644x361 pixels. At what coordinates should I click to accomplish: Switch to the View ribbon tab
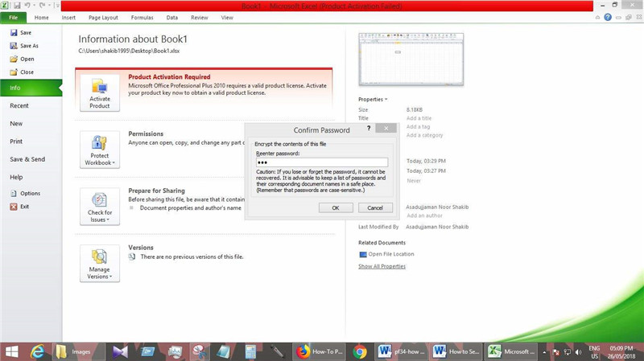[x=227, y=18]
